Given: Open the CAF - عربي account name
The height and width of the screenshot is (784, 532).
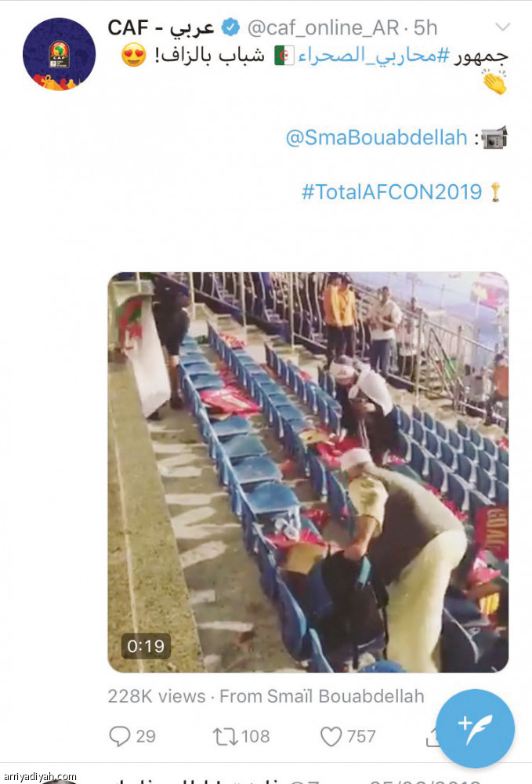Looking at the screenshot, I should [x=161, y=28].
